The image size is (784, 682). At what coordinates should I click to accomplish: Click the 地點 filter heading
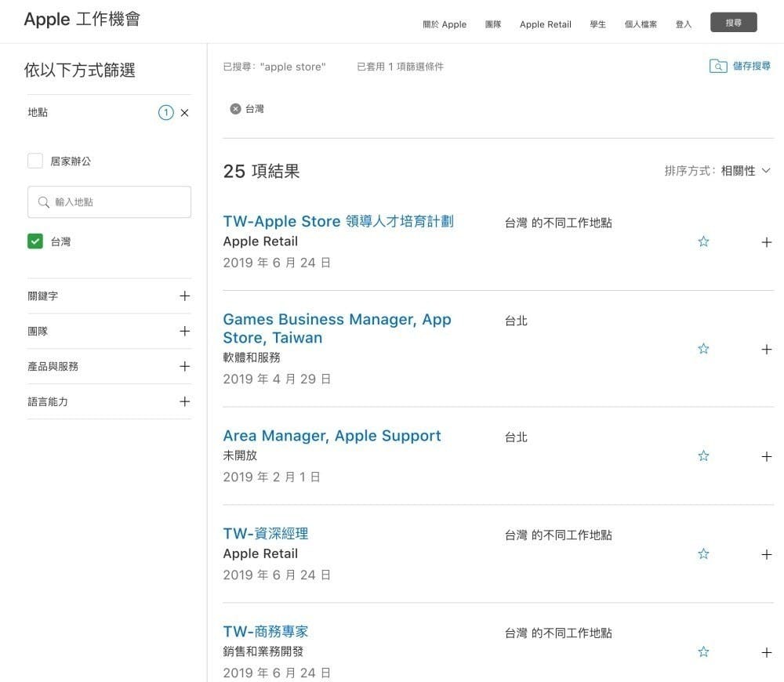point(38,113)
